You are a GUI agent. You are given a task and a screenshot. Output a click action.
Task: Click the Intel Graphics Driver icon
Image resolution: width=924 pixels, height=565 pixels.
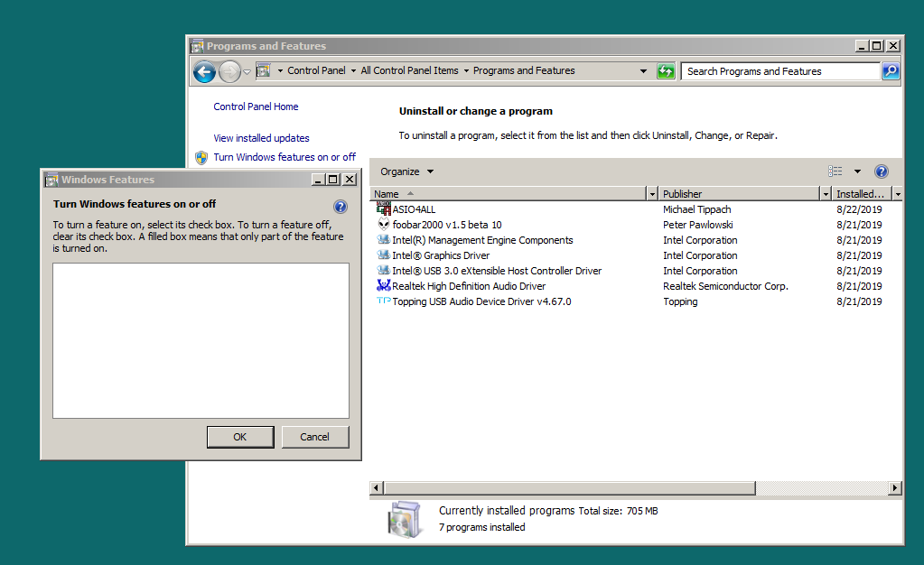[384, 255]
